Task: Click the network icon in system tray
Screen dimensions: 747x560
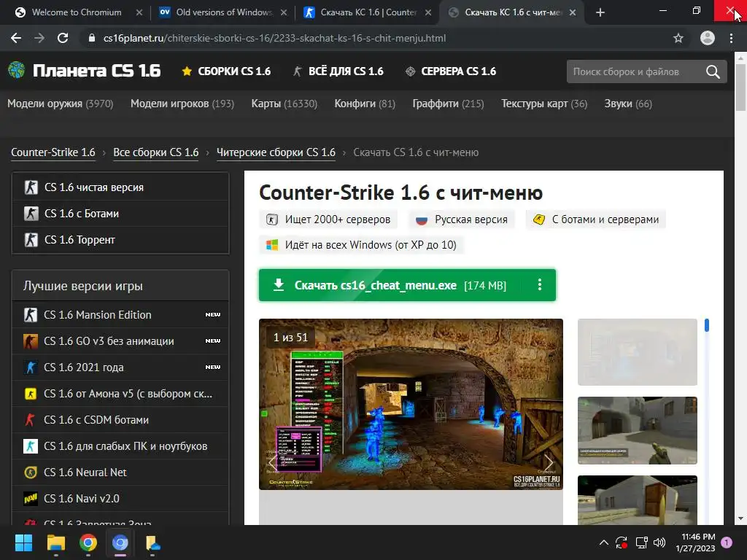Action: 641,542
